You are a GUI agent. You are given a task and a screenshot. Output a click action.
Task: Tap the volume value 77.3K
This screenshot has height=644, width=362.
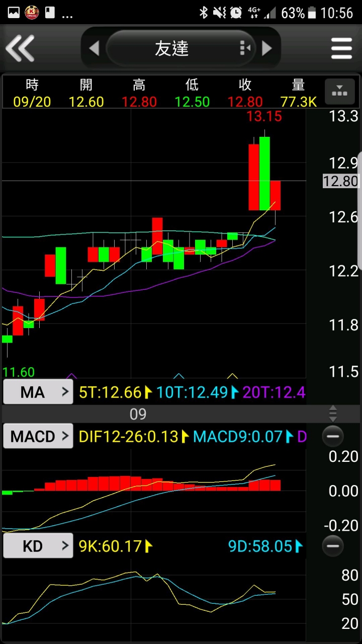(x=299, y=102)
